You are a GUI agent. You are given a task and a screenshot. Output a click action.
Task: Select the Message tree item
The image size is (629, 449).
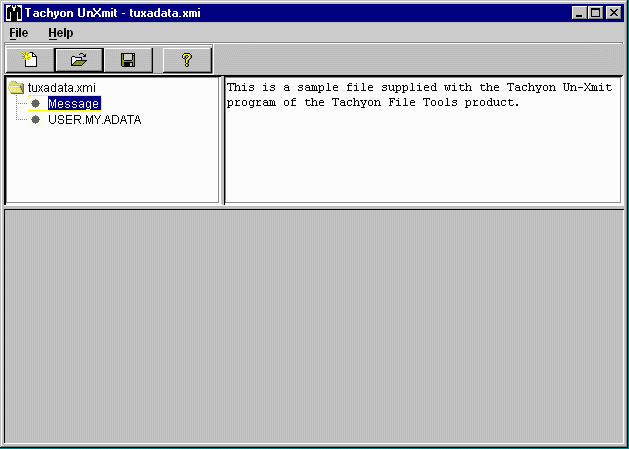click(x=74, y=104)
